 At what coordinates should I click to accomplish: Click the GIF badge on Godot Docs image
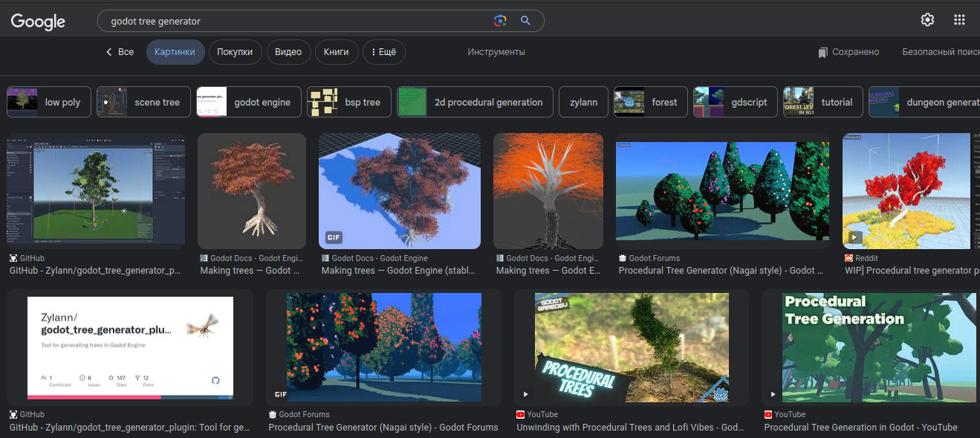pos(334,238)
